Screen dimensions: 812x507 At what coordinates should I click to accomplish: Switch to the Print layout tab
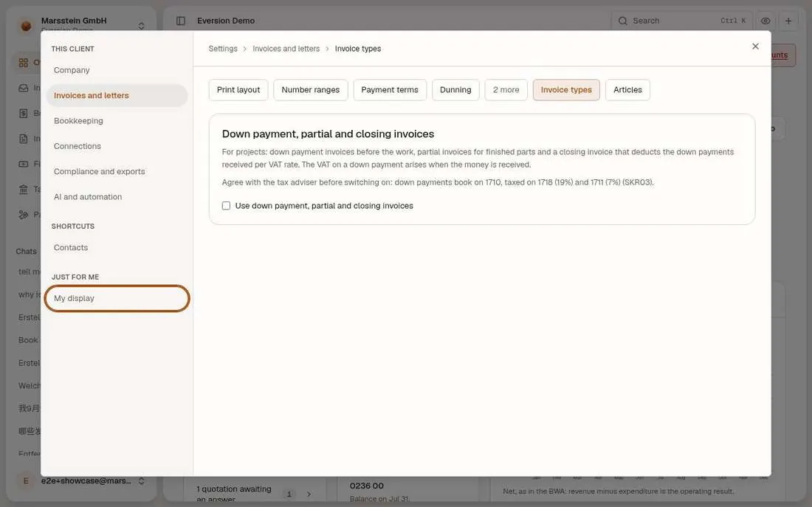point(238,89)
